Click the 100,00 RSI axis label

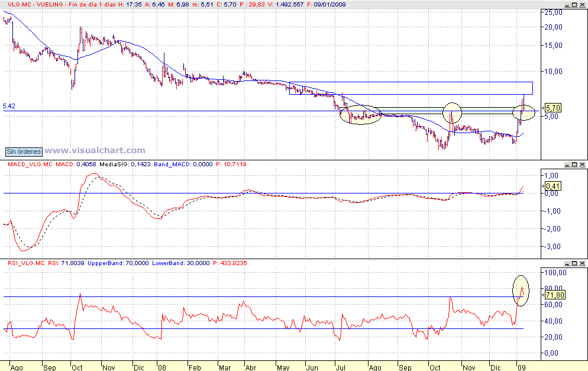click(555, 273)
